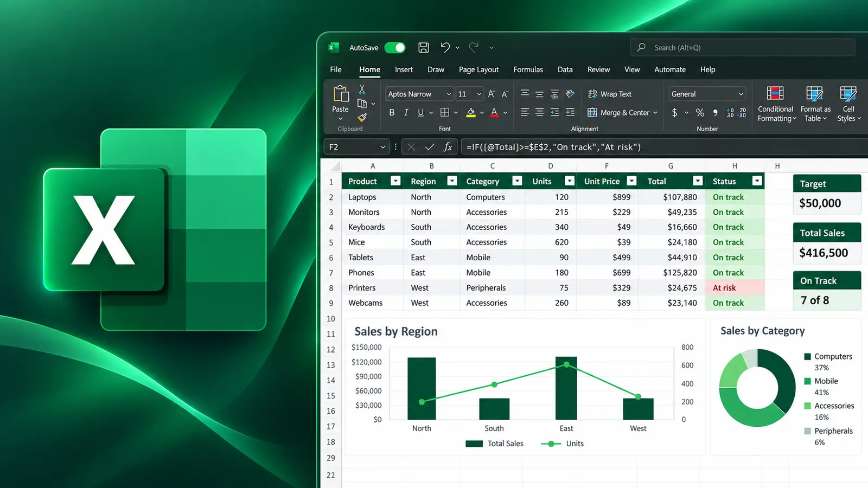Viewport: 868px width, 488px height.
Task: Switch to the Insert tab
Action: tap(404, 69)
